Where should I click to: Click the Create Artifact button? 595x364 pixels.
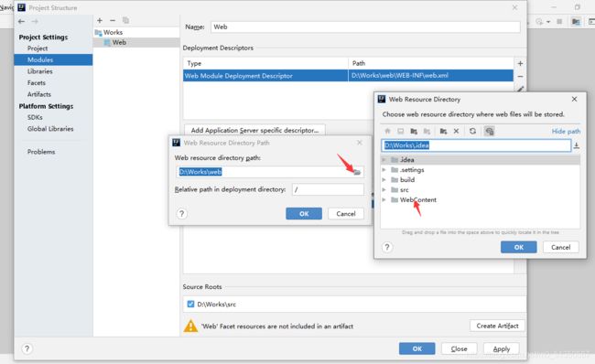497,326
